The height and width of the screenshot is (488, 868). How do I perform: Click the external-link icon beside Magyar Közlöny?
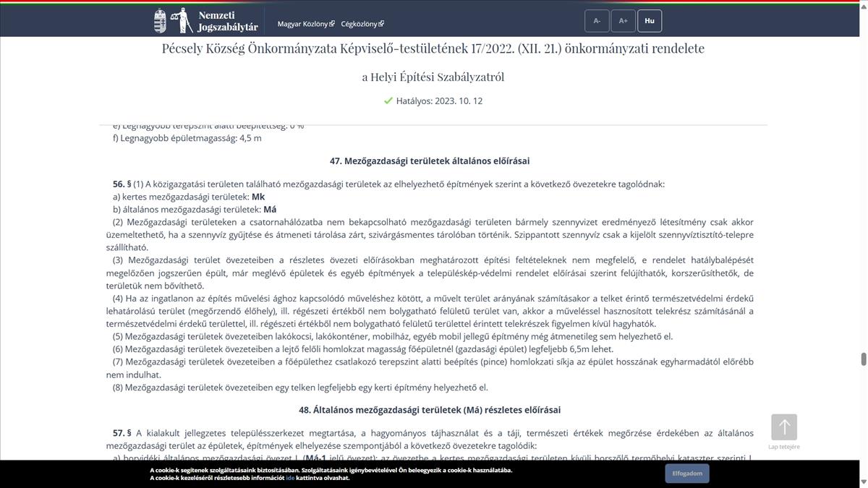click(332, 24)
